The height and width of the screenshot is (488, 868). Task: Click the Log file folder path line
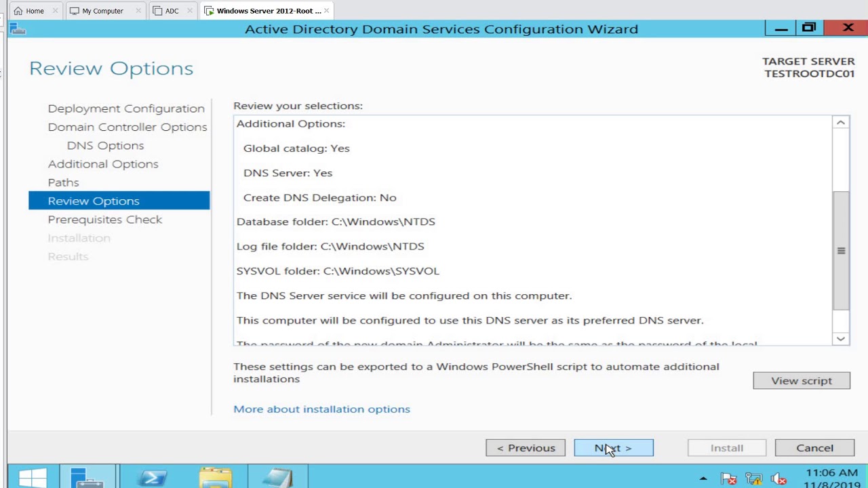click(x=330, y=247)
